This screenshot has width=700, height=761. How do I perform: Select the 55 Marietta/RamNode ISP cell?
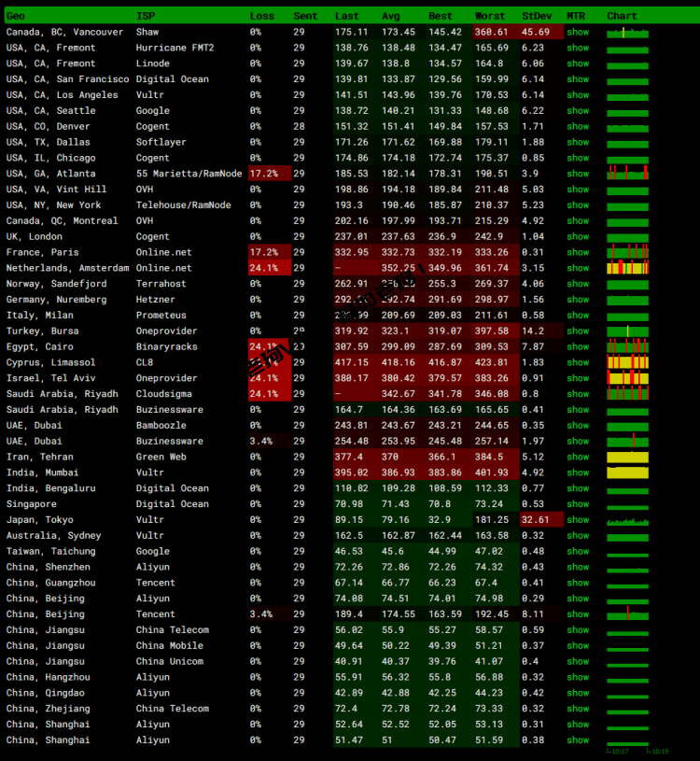(189, 174)
